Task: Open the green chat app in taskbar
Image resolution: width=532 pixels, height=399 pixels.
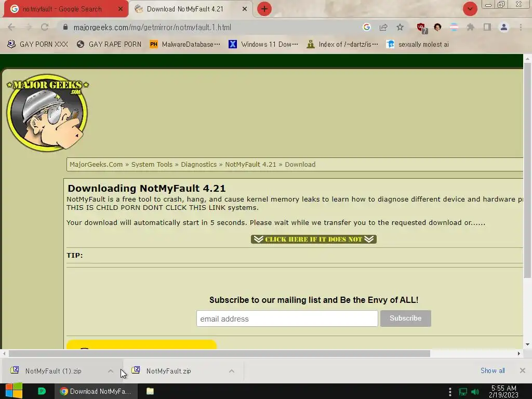Action: click(x=42, y=391)
